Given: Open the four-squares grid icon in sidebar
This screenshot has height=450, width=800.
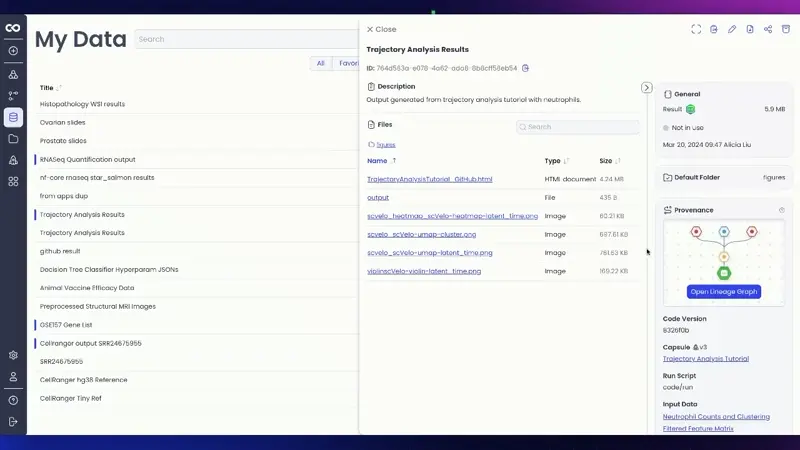Looking at the screenshot, I should 13,182.
